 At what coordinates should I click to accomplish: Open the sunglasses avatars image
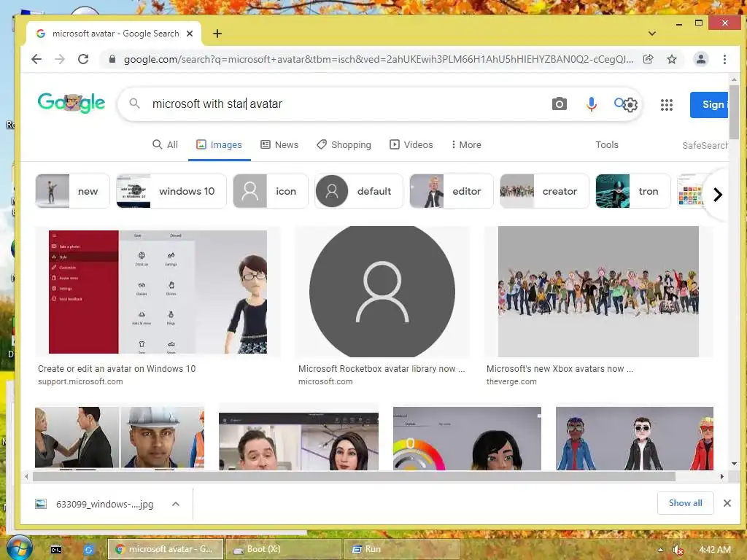[x=635, y=438]
